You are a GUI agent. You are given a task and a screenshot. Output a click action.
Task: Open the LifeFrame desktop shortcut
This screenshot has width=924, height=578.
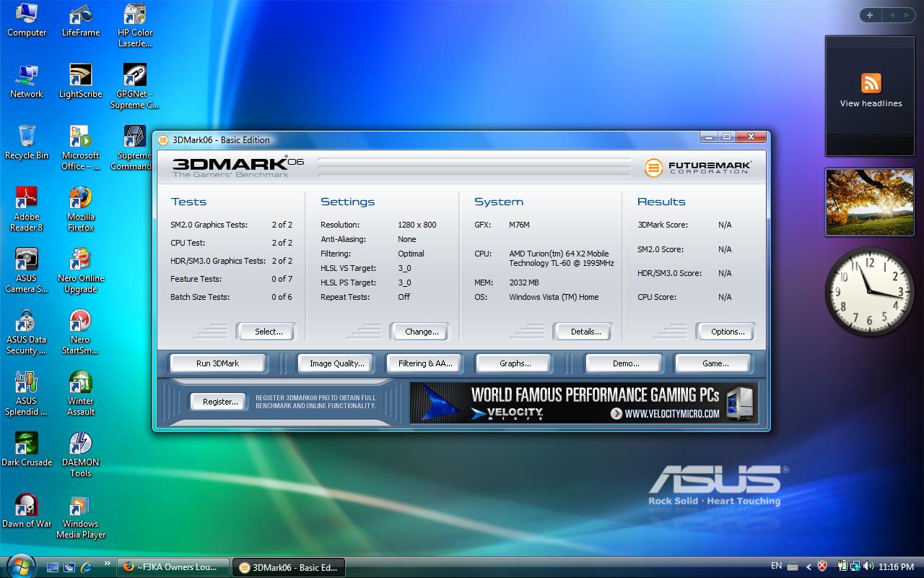(81, 20)
